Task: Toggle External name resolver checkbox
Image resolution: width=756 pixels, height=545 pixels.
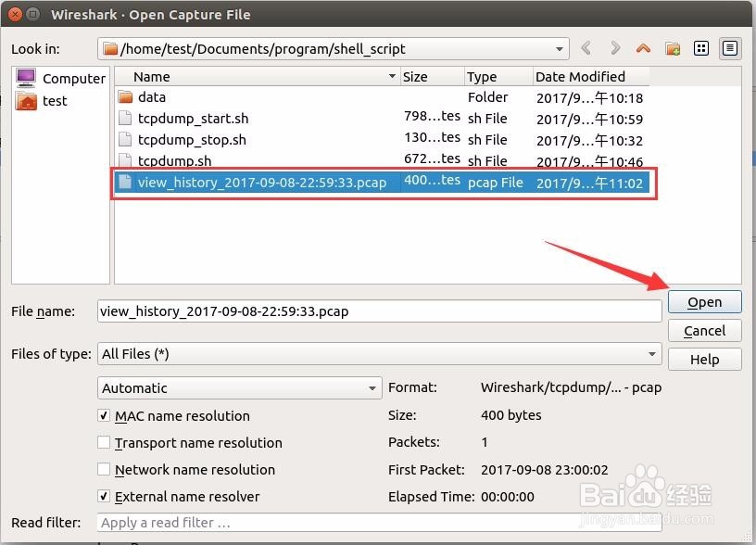Action: pyautogui.click(x=103, y=496)
